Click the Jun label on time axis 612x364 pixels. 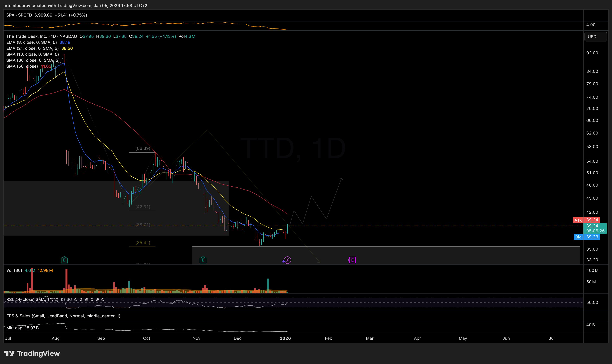tap(506, 338)
